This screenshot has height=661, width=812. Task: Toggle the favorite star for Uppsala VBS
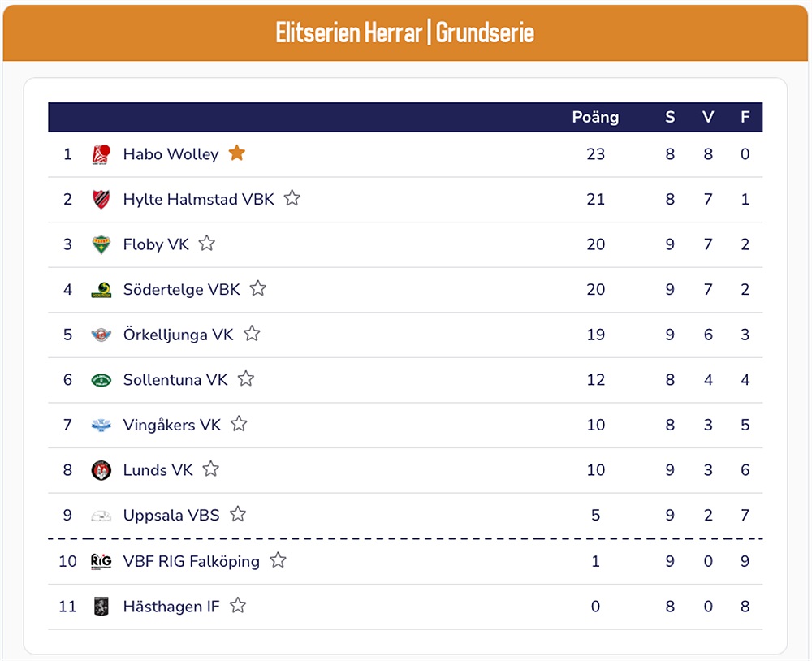tap(238, 514)
